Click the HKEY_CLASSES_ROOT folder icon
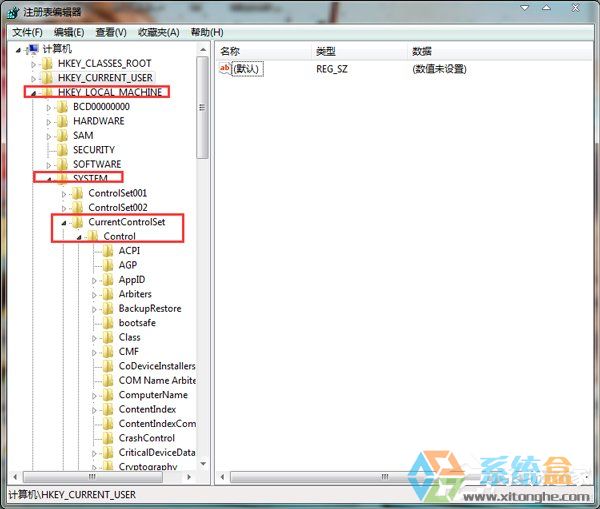600x509 pixels. coord(47,63)
